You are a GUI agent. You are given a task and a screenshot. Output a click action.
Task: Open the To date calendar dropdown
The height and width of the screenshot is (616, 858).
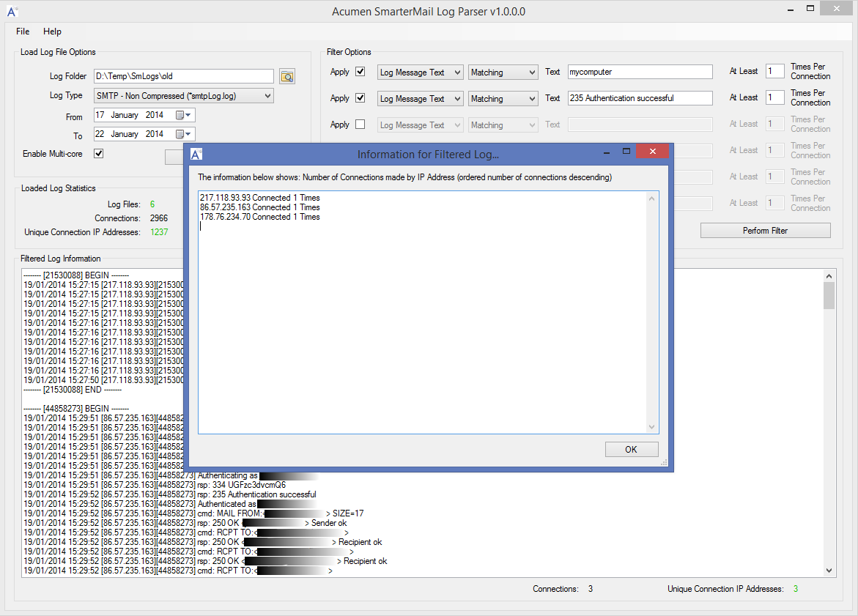(183, 134)
